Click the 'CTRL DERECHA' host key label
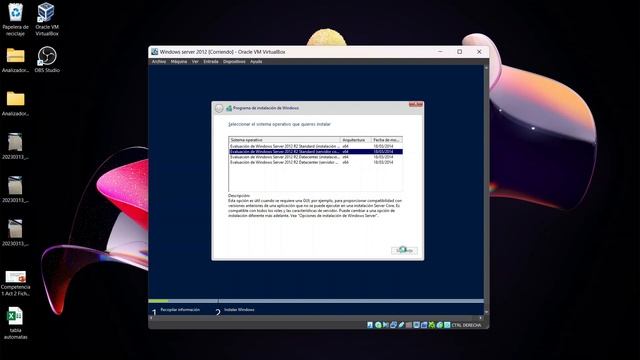Viewport: 640px width, 360px height. coord(466,325)
